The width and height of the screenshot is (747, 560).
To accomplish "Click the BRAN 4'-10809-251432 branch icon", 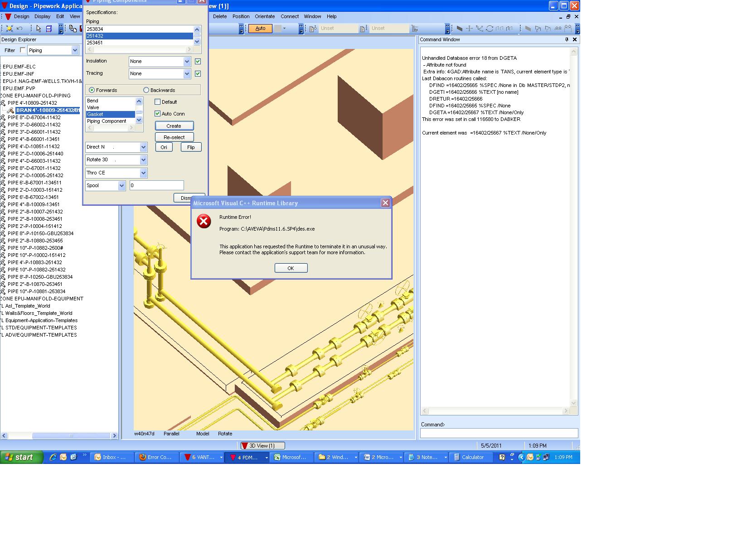I will coord(11,110).
